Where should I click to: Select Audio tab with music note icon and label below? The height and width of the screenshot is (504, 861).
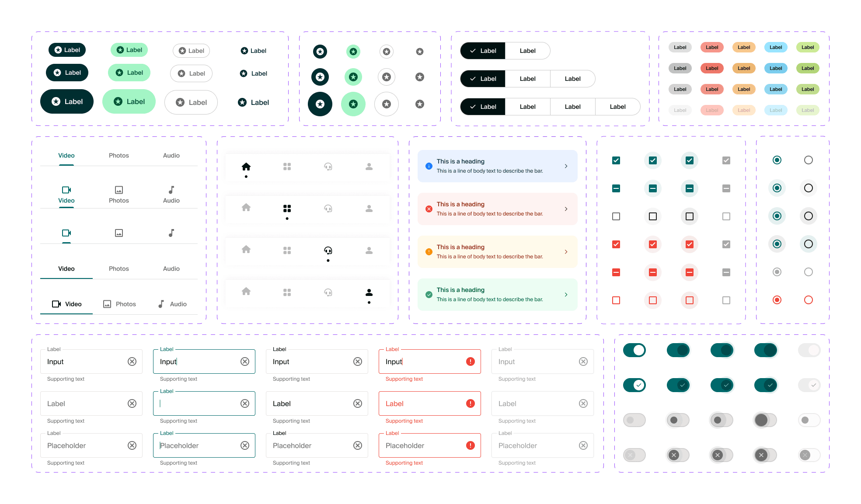pyautogui.click(x=171, y=195)
